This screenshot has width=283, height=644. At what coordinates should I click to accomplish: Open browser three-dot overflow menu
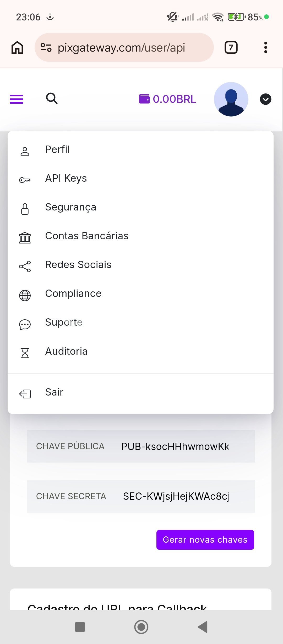[265, 48]
